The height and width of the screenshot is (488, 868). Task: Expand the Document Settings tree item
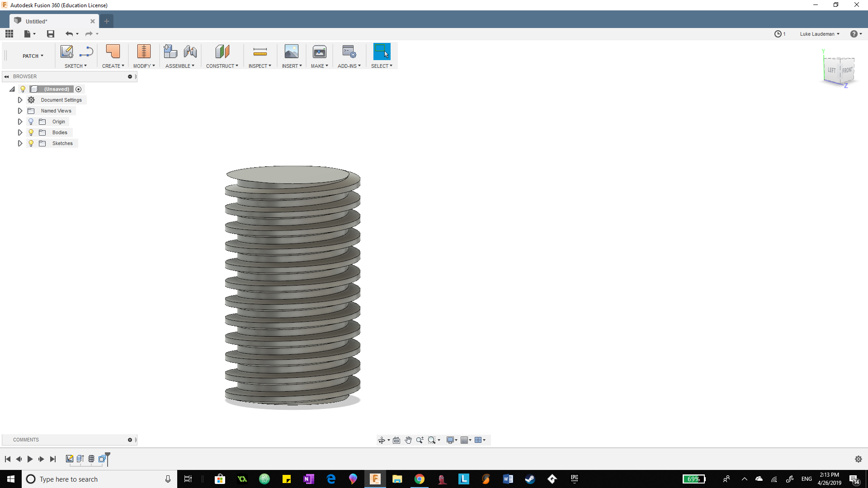click(20, 100)
